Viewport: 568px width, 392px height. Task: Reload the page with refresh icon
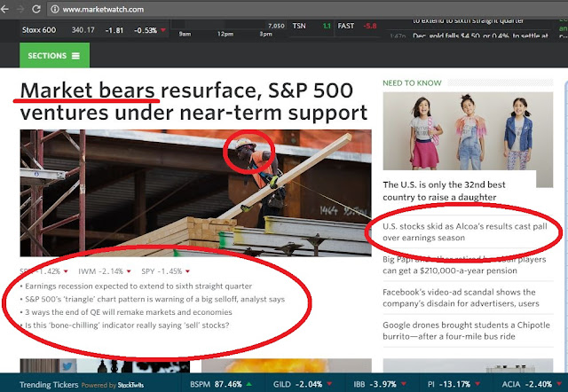[35, 9]
